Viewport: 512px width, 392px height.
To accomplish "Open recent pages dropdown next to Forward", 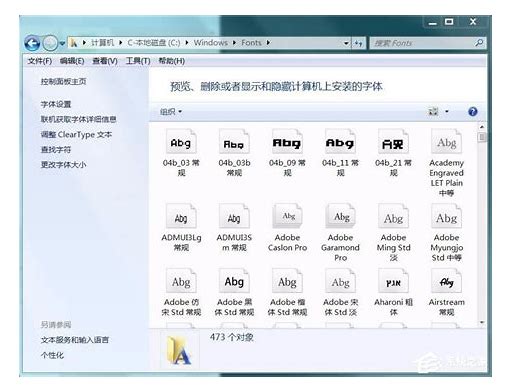I will pos(62,43).
